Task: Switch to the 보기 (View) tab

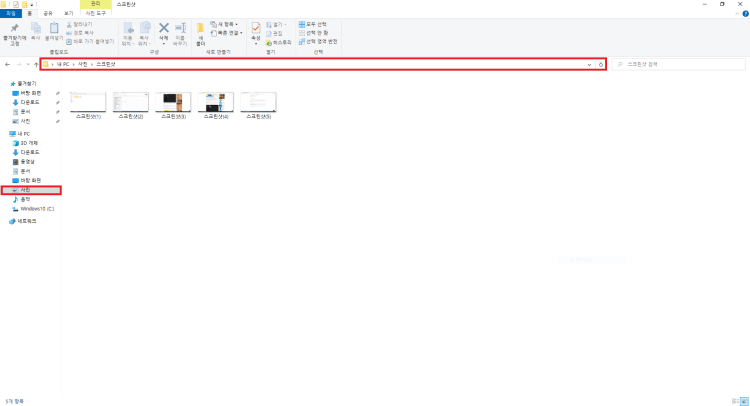Action: [68, 13]
